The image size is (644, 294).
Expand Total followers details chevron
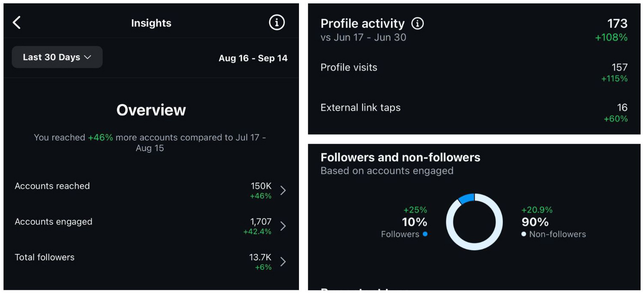283,262
